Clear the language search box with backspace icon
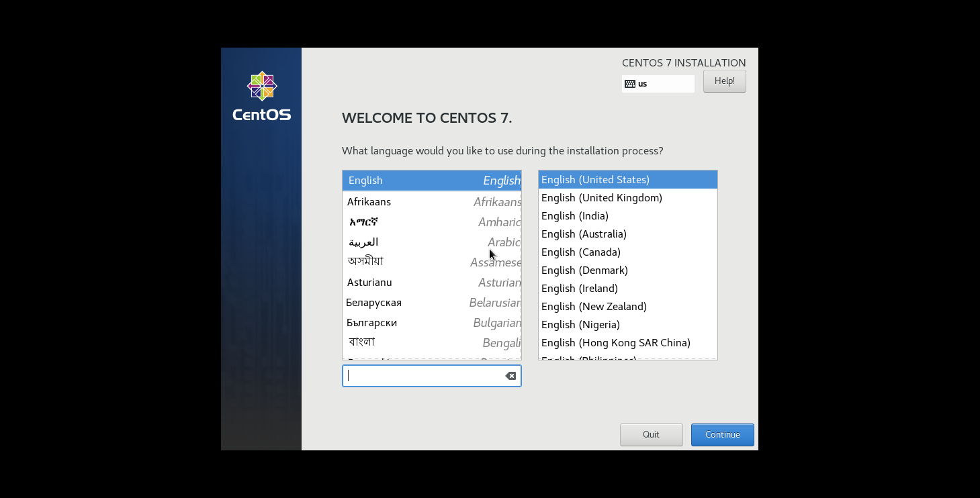Screen dimensions: 980x498 click(x=510, y=376)
